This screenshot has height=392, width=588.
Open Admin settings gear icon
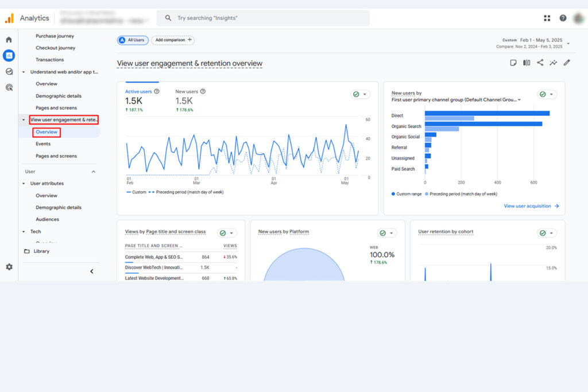point(9,267)
